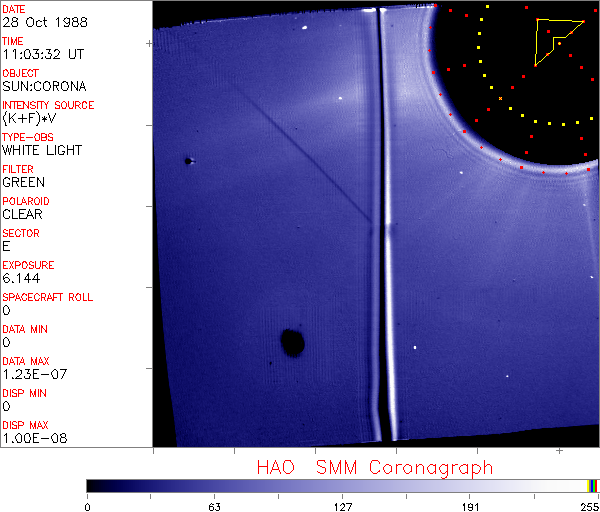Click the POLAROID label
The image size is (600, 512).
pos(26,201)
